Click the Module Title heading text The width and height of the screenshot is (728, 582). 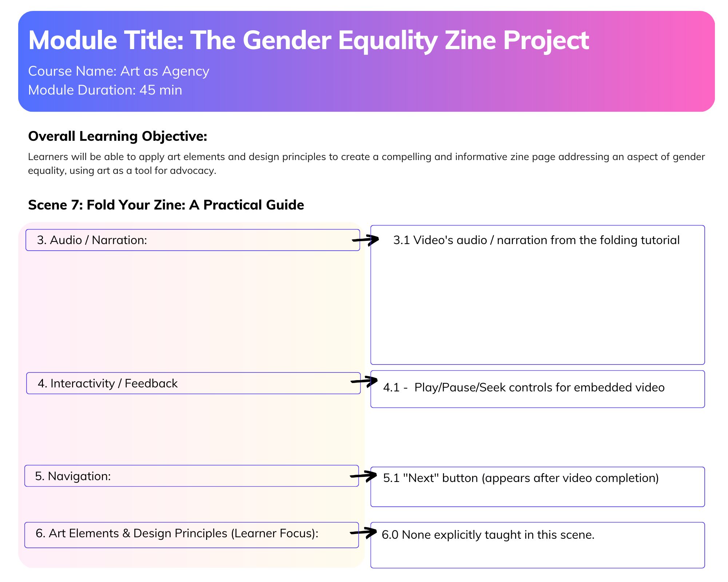308,40
